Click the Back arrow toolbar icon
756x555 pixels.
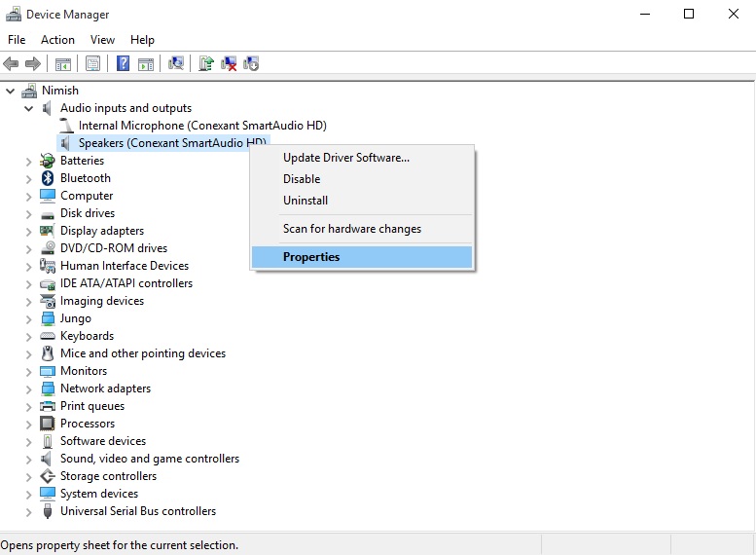pyautogui.click(x=11, y=63)
